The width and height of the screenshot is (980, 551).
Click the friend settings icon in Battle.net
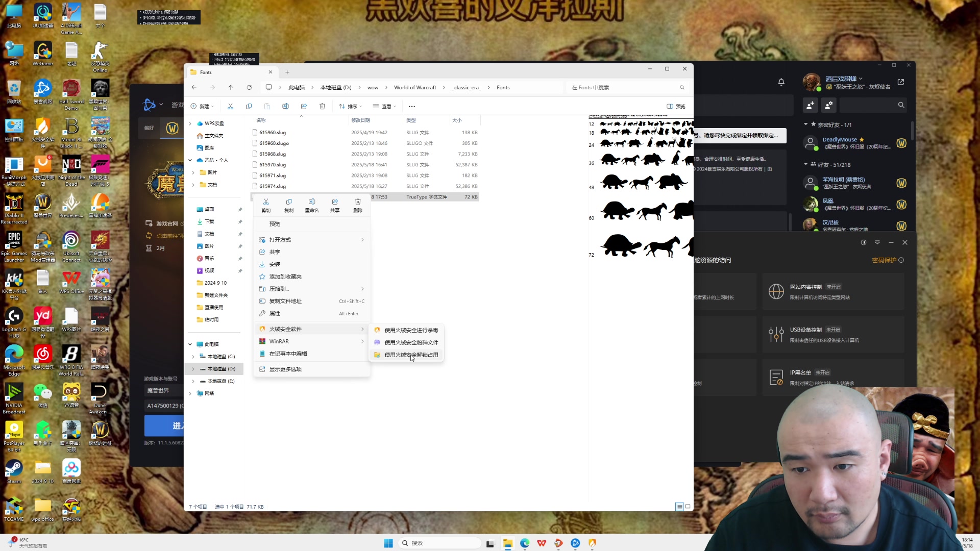(829, 105)
